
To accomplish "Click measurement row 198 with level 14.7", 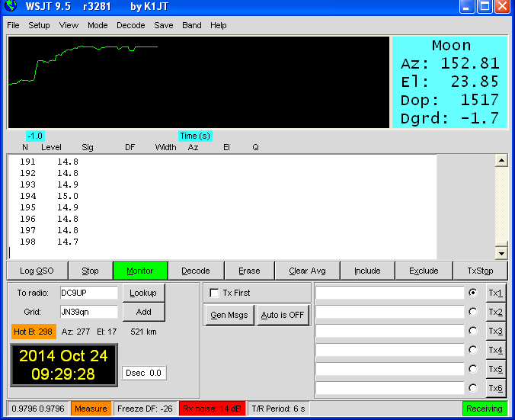I will pos(50,242).
